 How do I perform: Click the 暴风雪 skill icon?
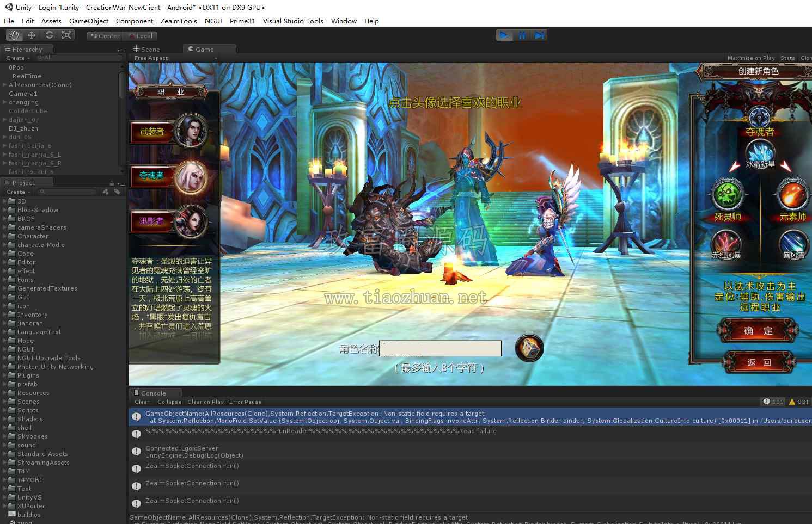793,243
